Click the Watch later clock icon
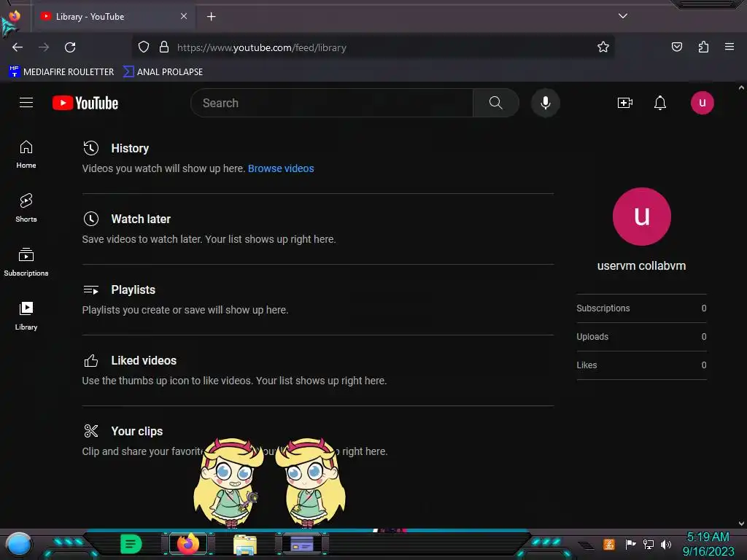 pos(91,219)
